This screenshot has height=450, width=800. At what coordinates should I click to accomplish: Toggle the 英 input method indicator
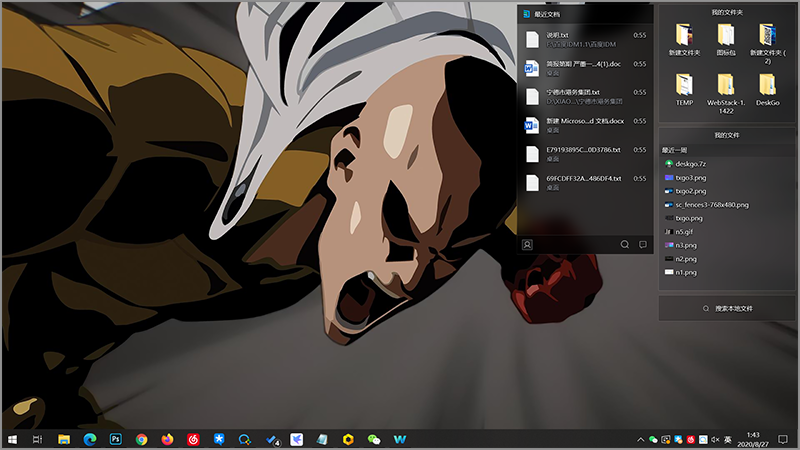coord(728,439)
